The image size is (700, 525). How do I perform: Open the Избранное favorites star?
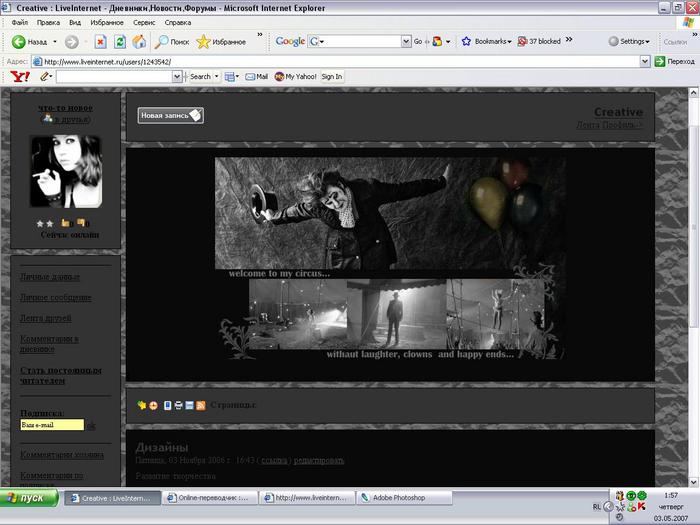click(x=221, y=42)
